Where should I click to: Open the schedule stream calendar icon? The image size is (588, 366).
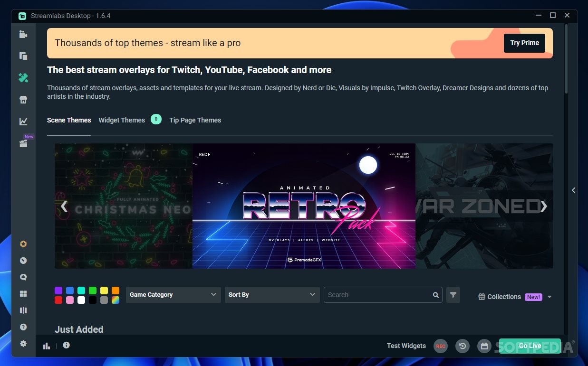[484, 346]
